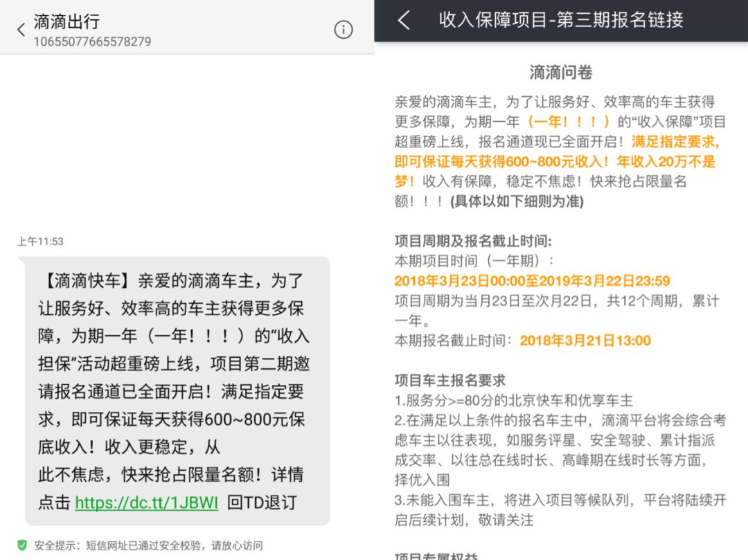
Task: Tap the back arrow on 收入保障项目 page
Action: (404, 20)
